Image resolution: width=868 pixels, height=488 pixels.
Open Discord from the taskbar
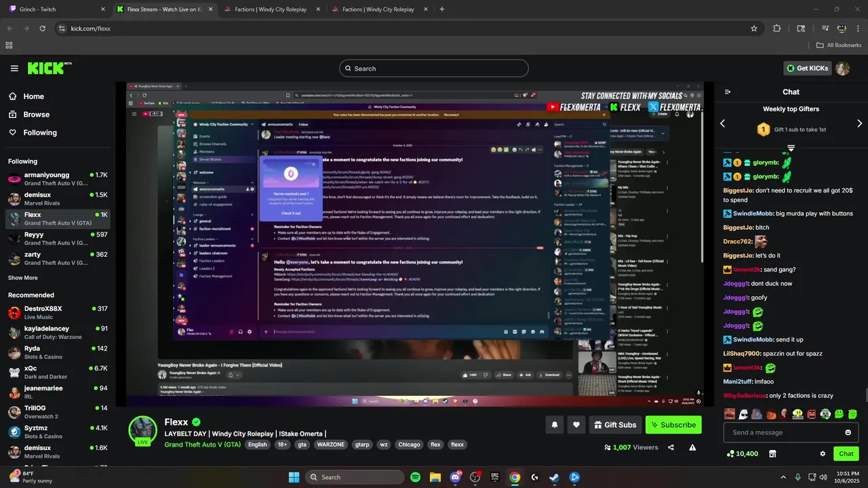(x=455, y=477)
